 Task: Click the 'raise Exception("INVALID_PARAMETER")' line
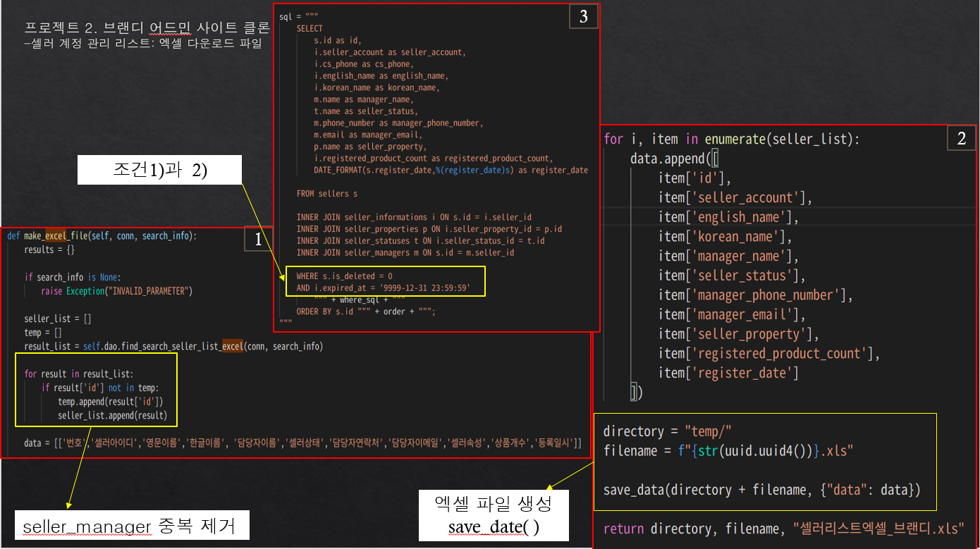pyautogui.click(x=117, y=290)
